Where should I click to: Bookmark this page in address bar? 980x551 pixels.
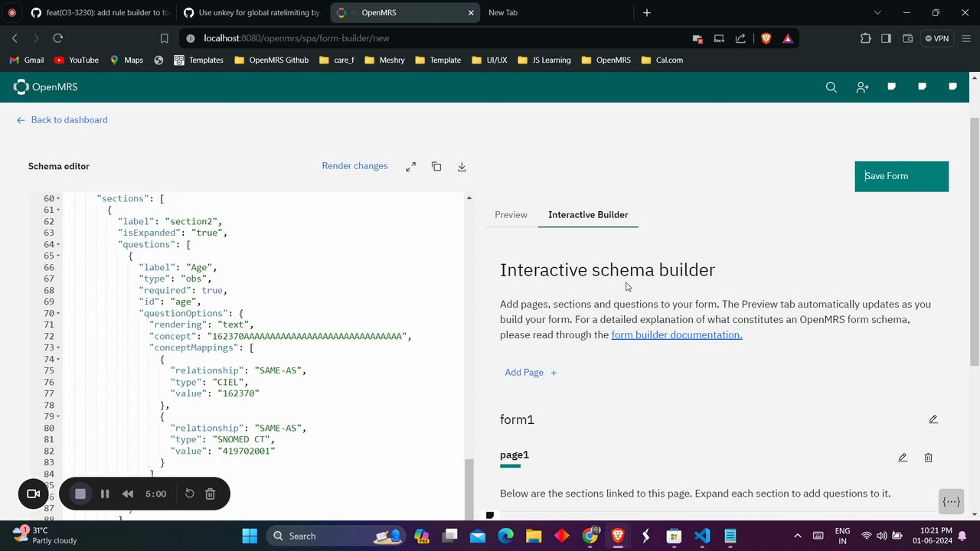point(164,38)
